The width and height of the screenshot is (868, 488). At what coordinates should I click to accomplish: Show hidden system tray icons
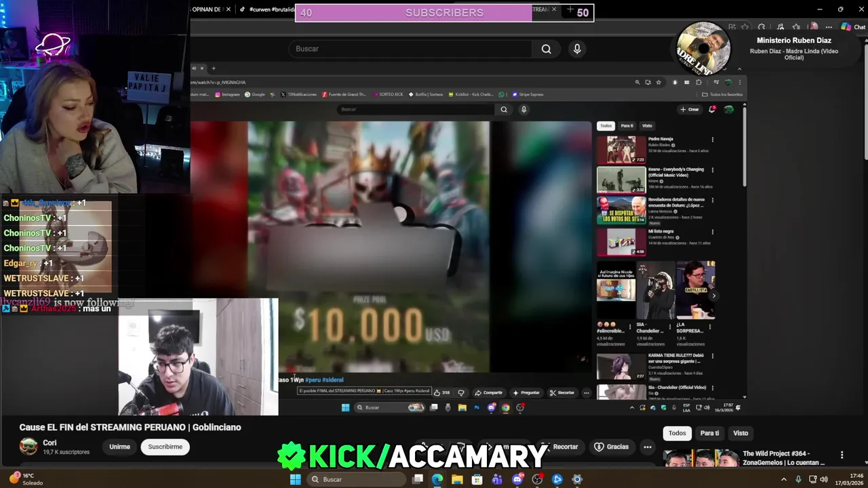click(784, 479)
